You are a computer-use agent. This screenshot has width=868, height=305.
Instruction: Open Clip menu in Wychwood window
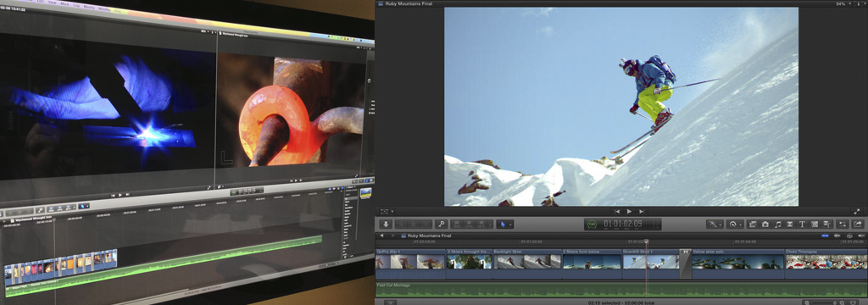[x=76, y=6]
